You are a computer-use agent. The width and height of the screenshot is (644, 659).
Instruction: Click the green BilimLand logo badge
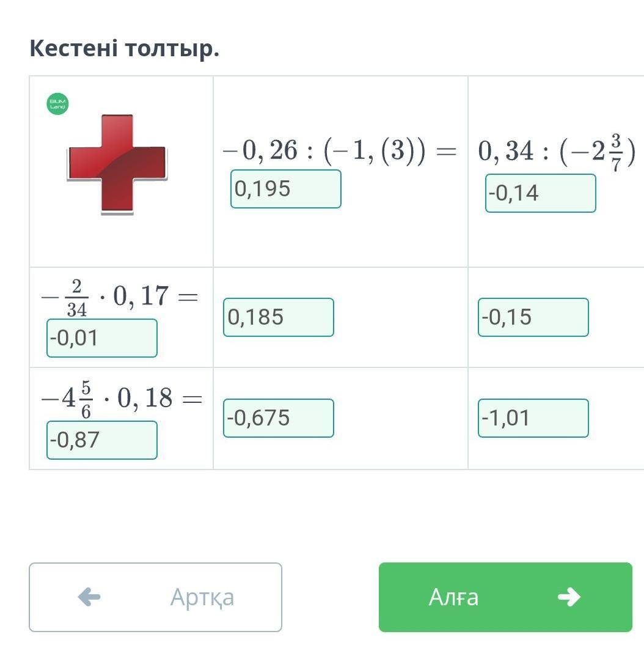(58, 104)
